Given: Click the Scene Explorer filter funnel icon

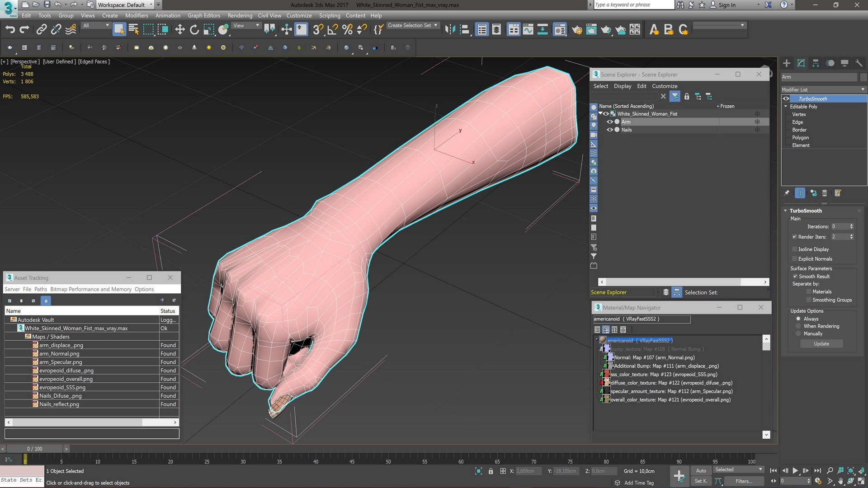Looking at the screenshot, I should click(x=675, y=96).
